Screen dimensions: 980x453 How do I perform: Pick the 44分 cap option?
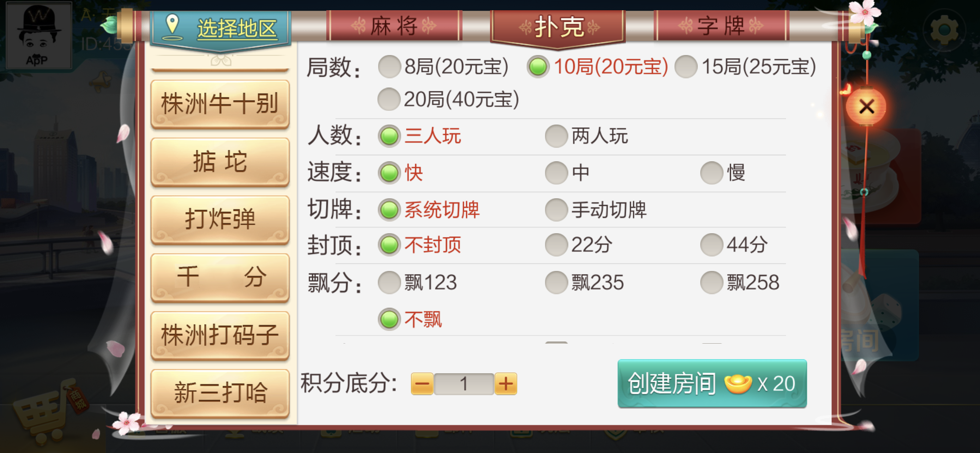tap(734, 244)
